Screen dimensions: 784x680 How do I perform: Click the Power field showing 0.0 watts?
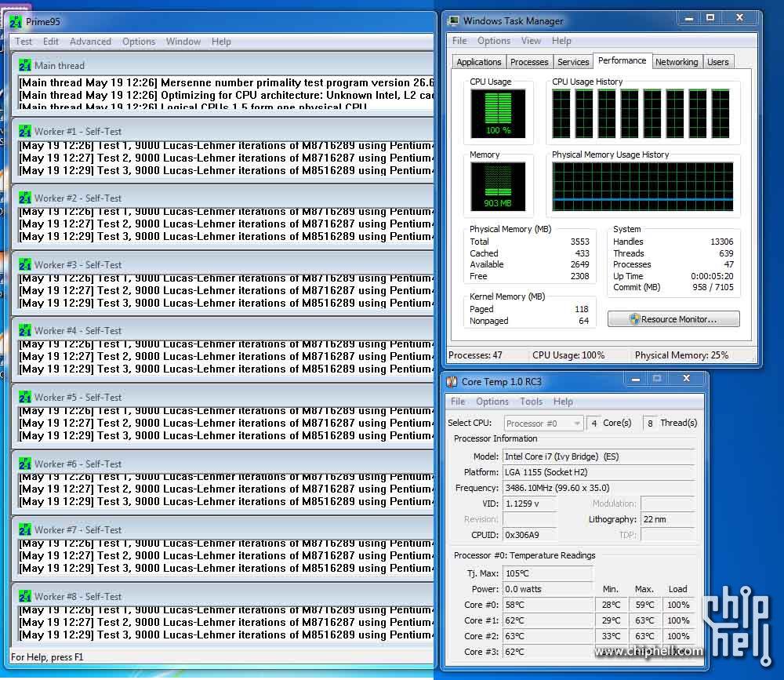pos(547,590)
